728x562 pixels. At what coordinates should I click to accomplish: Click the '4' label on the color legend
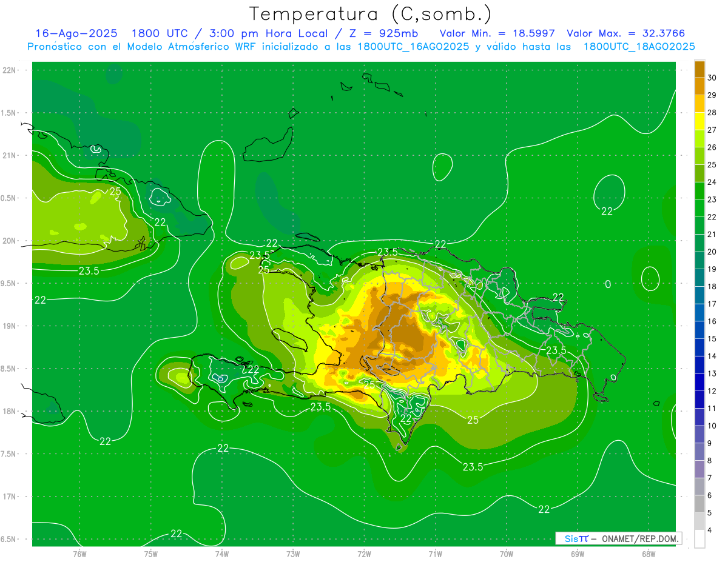[710, 530]
